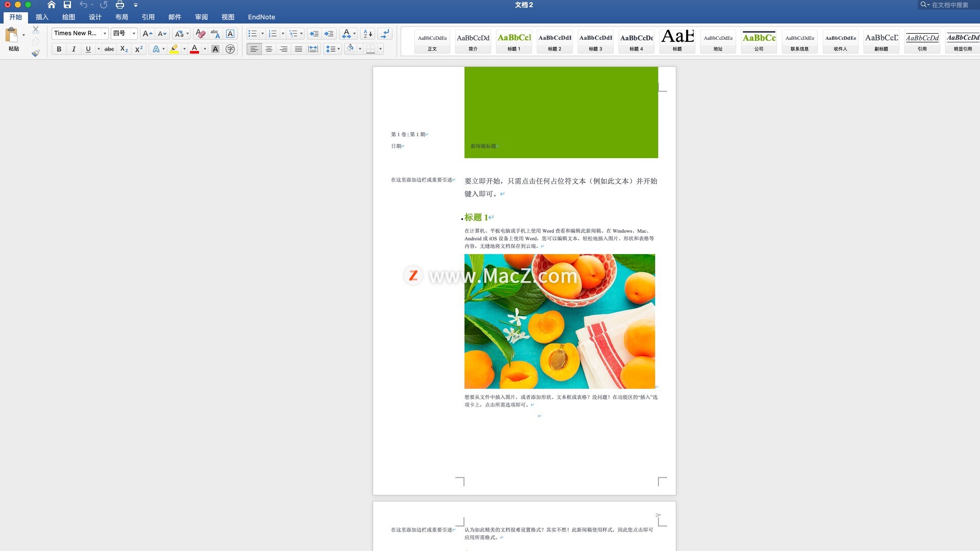The image size is (980, 551).
Task: Sort text with A-Z icon
Action: point(367,34)
